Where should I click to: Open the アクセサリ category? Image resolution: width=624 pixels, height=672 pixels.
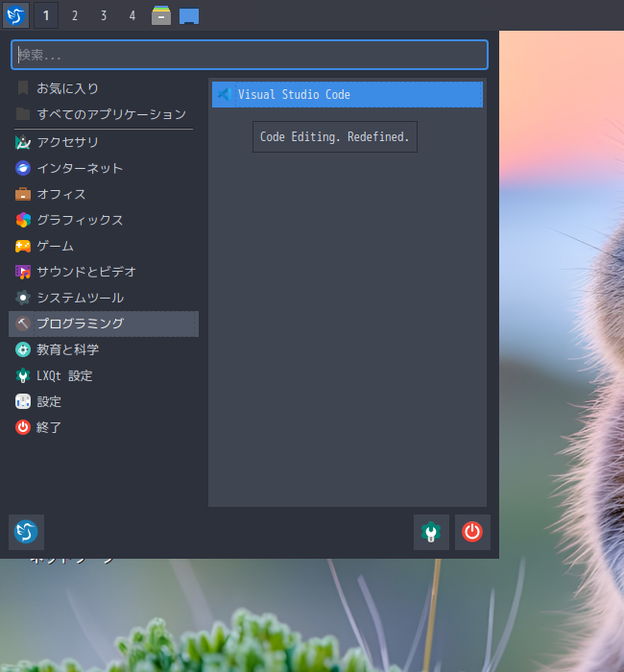(104, 142)
